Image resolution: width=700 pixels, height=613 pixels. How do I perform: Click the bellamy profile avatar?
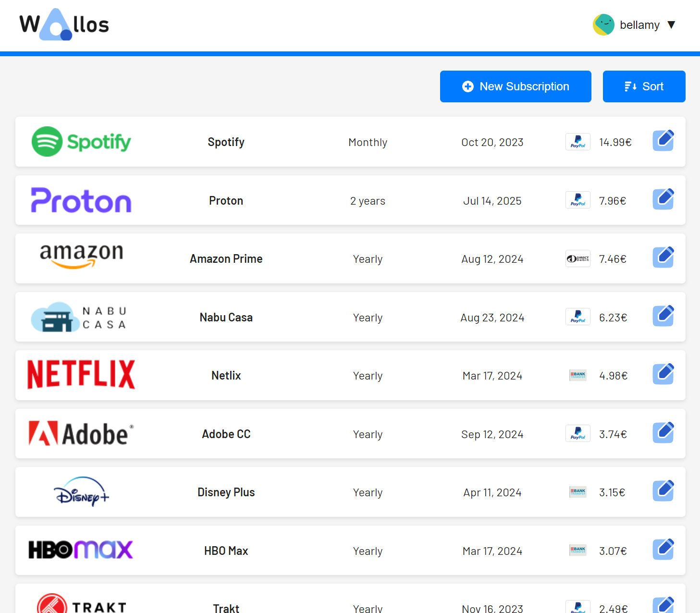pyautogui.click(x=603, y=25)
